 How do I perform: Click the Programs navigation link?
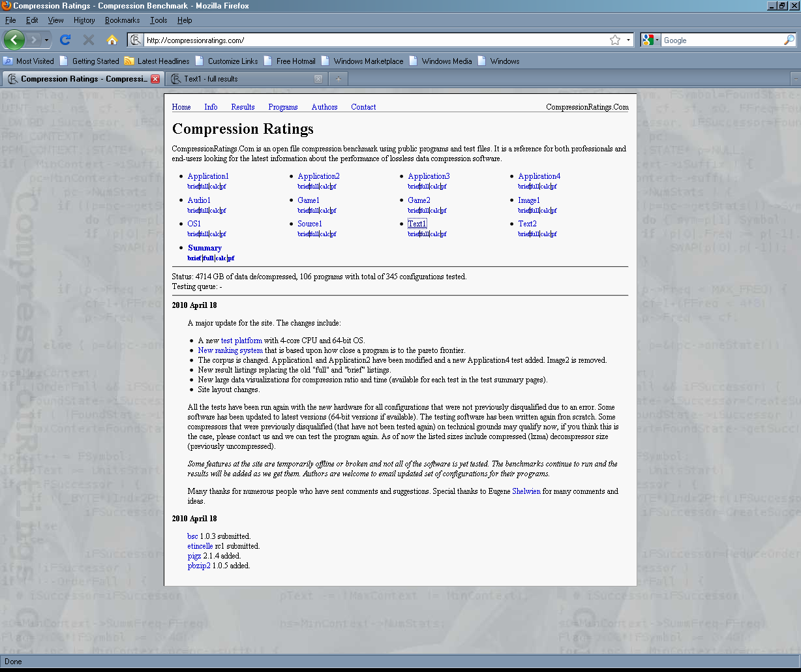(282, 107)
